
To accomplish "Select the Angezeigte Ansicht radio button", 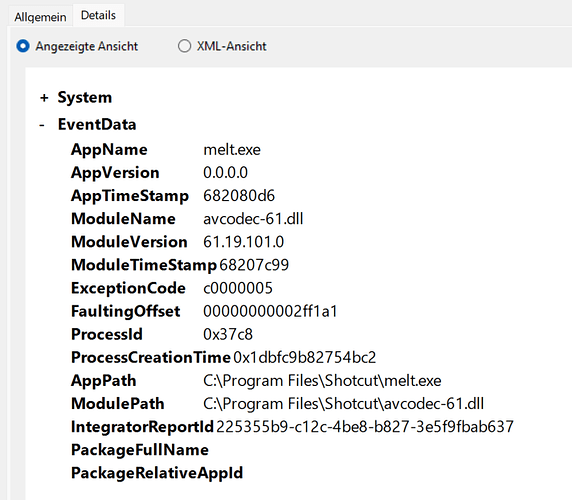I will [x=23, y=46].
